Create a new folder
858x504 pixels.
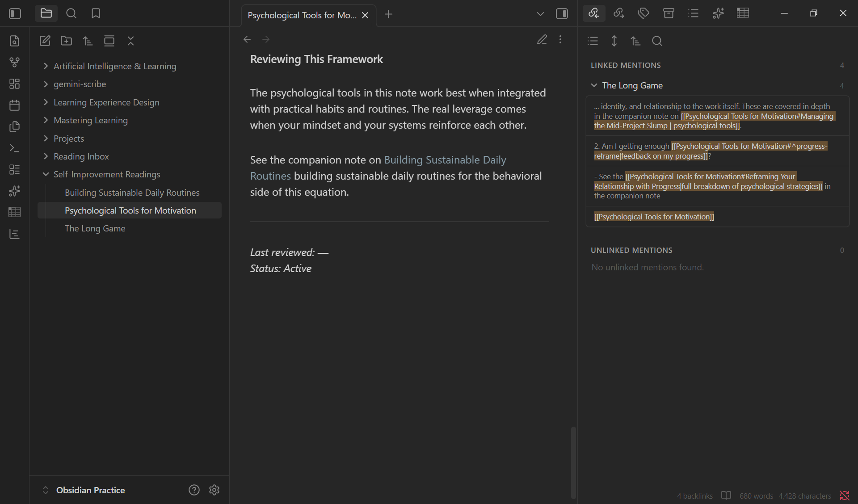point(66,41)
